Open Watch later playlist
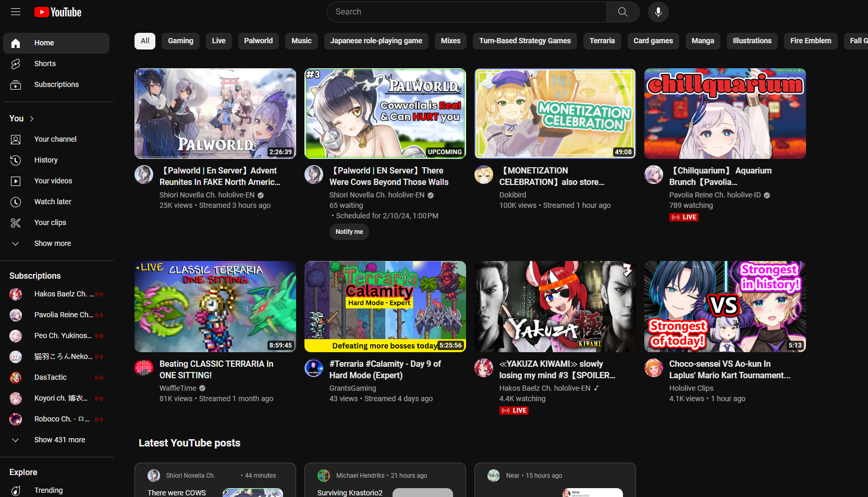The width and height of the screenshot is (868, 497). pos(53,202)
